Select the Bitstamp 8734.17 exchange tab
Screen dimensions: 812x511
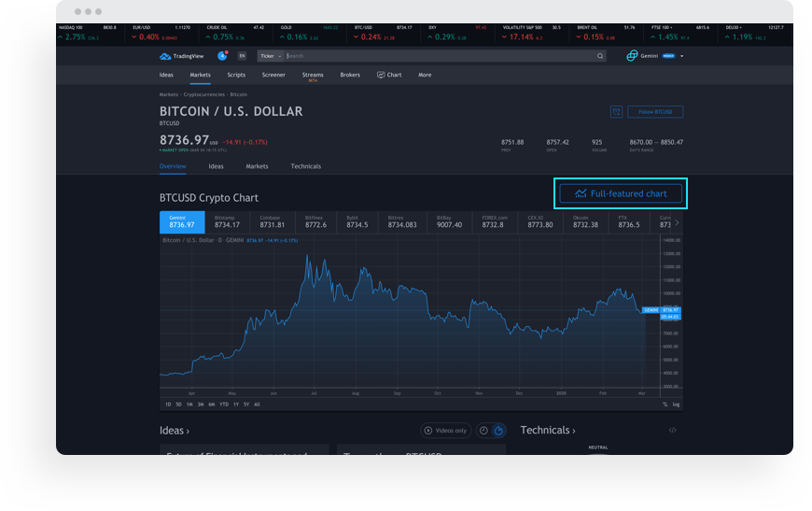(x=228, y=222)
